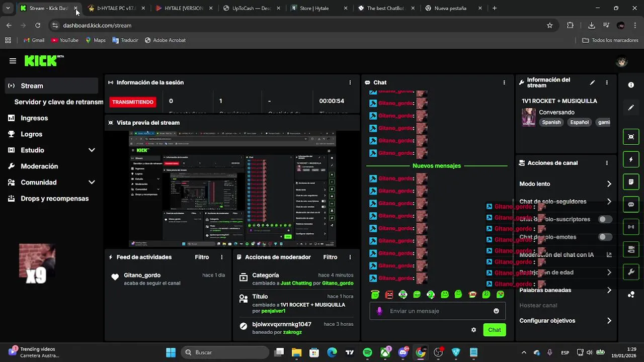Open Feed de actividades Filtro dropdown
644x362 pixels.
pyautogui.click(x=202, y=257)
